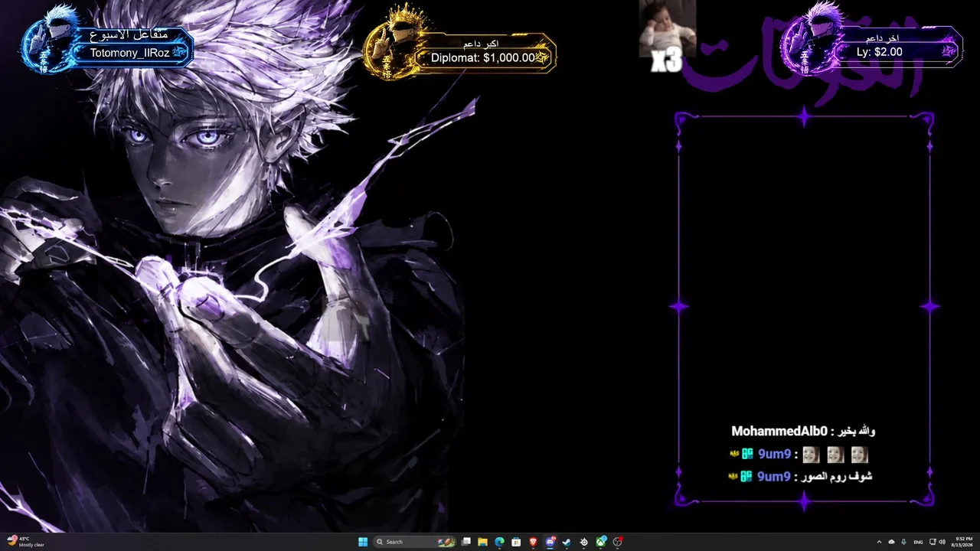Open Discord from the taskbar
The width and height of the screenshot is (980, 551).
pyautogui.click(x=550, y=542)
